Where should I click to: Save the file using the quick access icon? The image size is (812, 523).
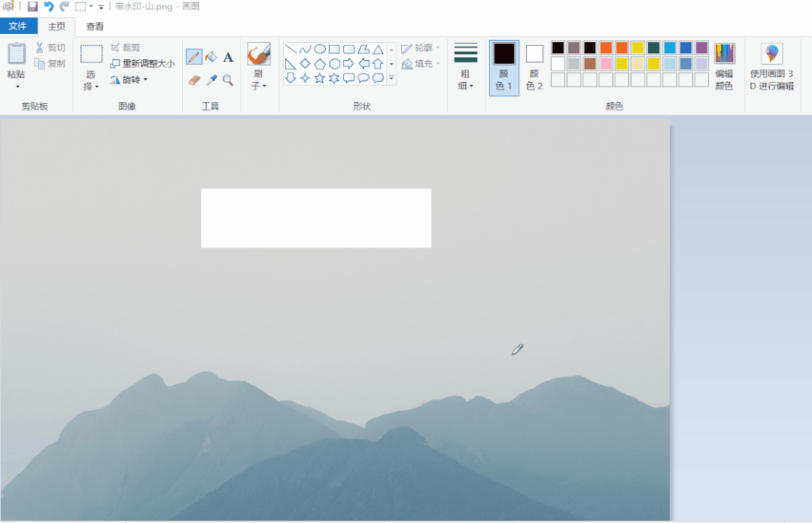(x=32, y=6)
